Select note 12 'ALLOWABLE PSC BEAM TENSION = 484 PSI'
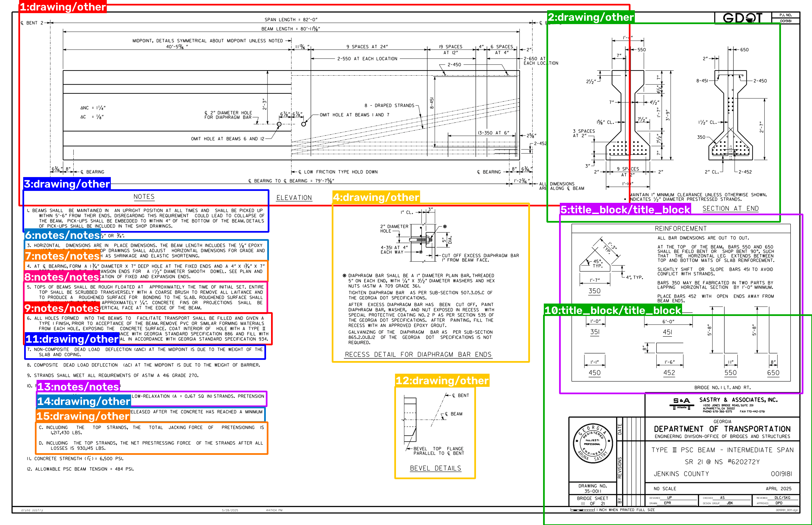The image size is (812, 525). point(80,469)
